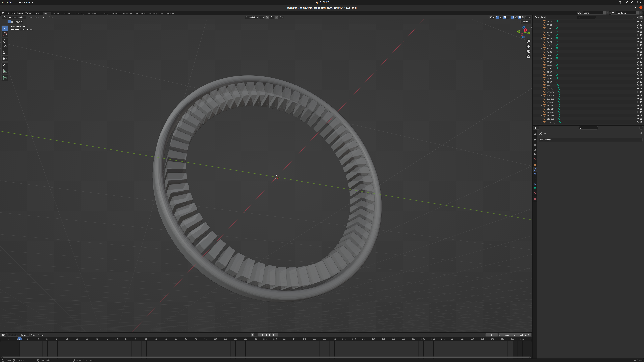The width and height of the screenshot is (644, 362).
Task: Switch perspective/orthographic with grid gizmo
Action: tap(528, 57)
